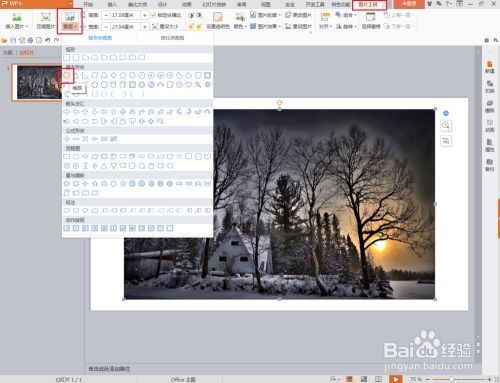Expand the Crop button dropdown arrow
500x383 pixels.
(x=76, y=26)
